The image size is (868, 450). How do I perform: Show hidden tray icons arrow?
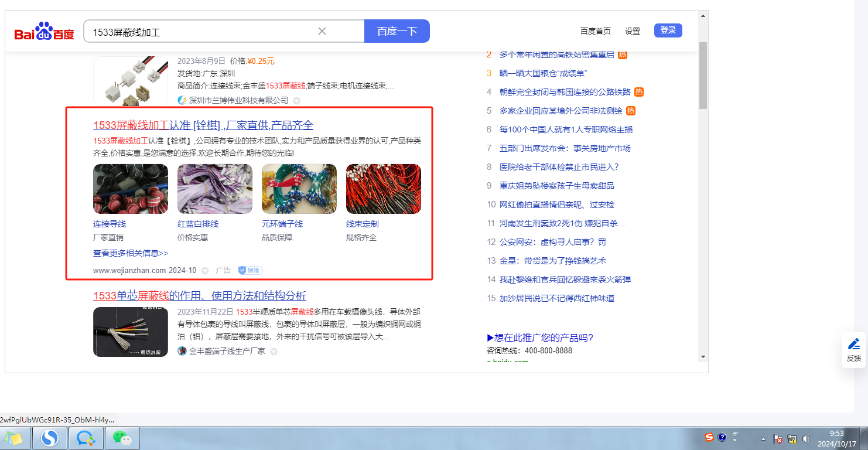[x=763, y=439]
